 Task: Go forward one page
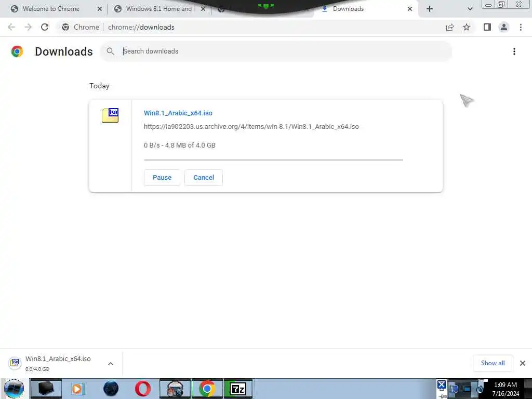28,27
